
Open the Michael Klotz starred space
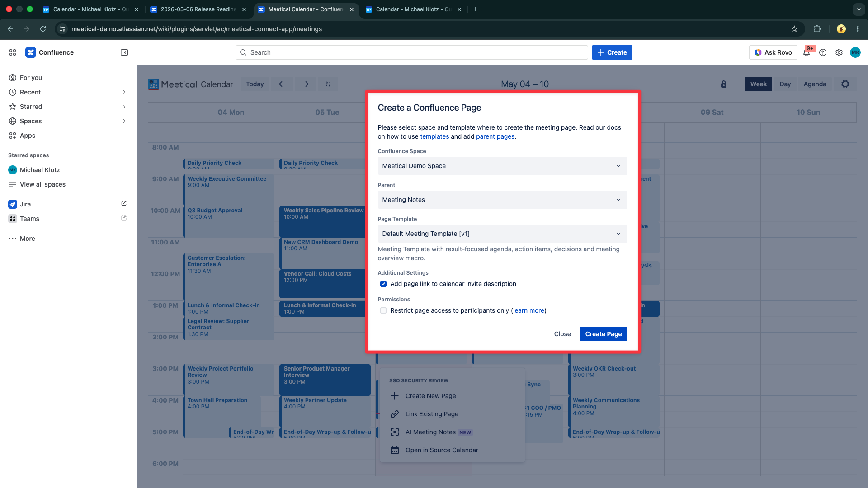tap(68, 170)
